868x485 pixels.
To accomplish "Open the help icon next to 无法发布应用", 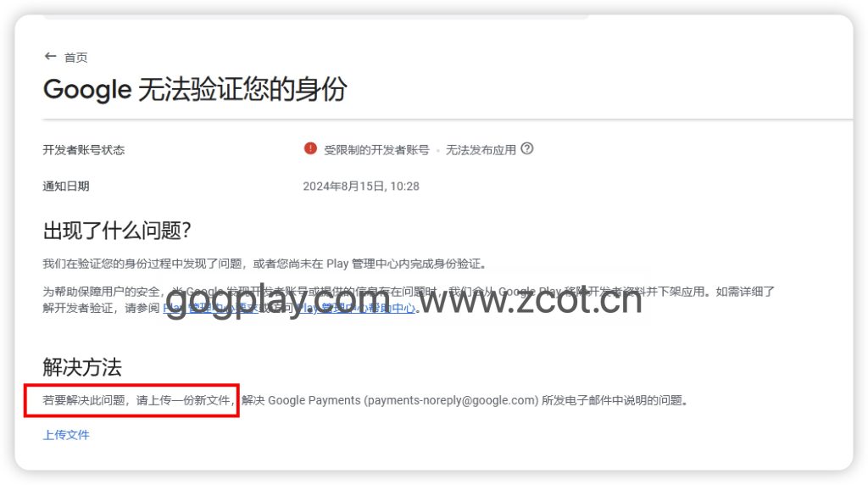I will pos(527,148).
